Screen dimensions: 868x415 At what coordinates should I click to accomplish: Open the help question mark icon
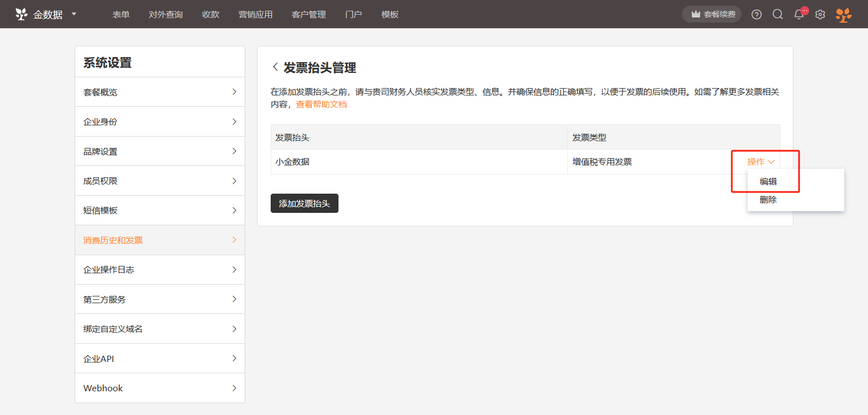click(x=757, y=14)
